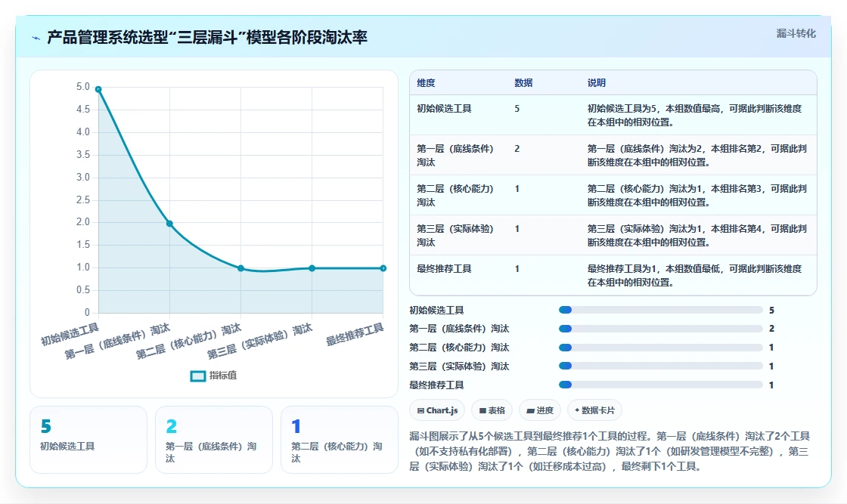Click the description containing 本组数值最低

tap(695, 275)
